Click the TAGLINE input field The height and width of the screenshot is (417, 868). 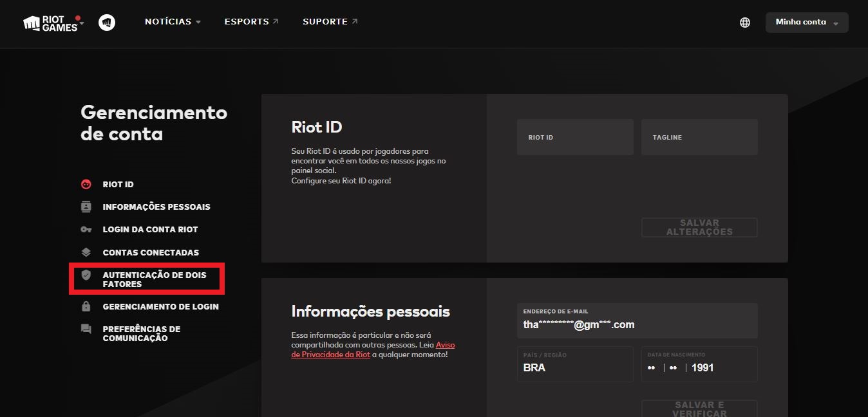tap(699, 137)
